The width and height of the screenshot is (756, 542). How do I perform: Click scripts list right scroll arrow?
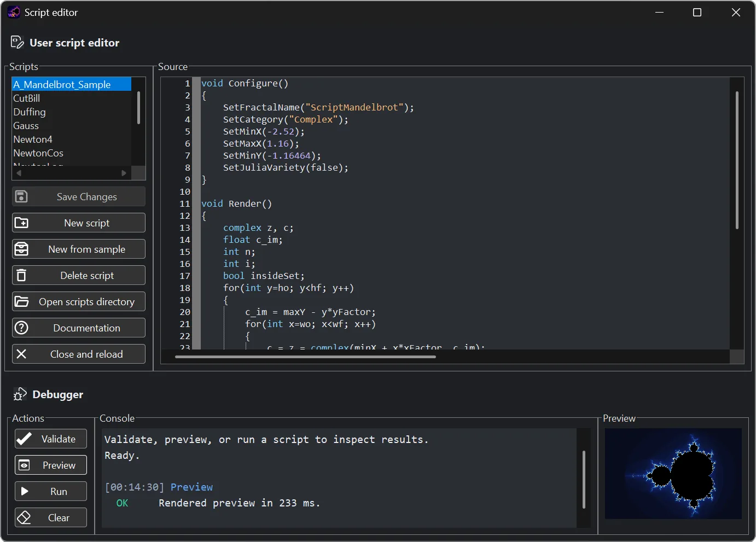click(x=124, y=173)
